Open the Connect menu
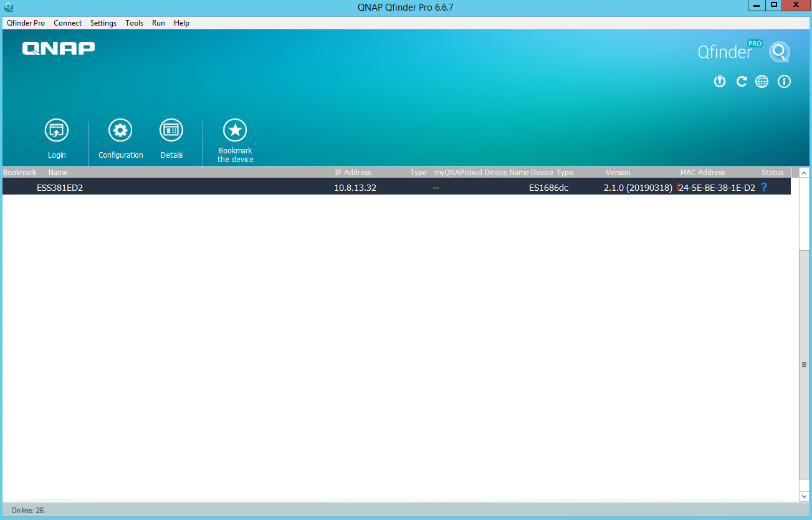This screenshot has width=812, height=520. tap(67, 23)
